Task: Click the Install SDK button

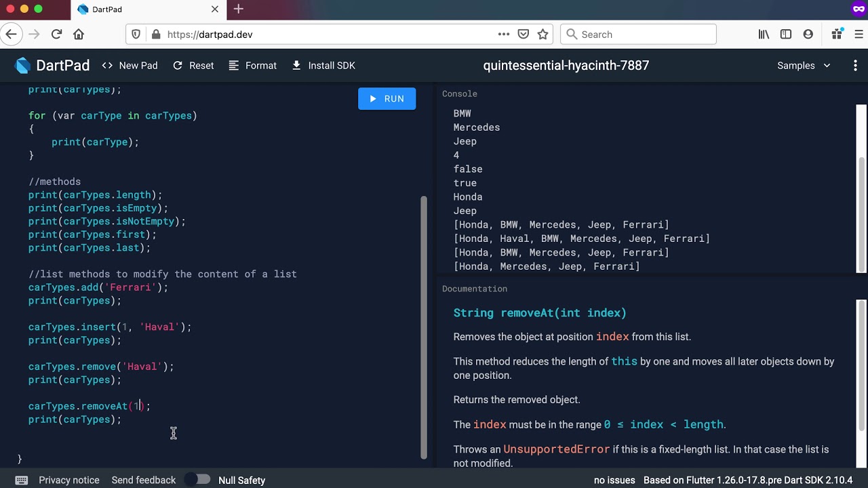Action: point(323,66)
